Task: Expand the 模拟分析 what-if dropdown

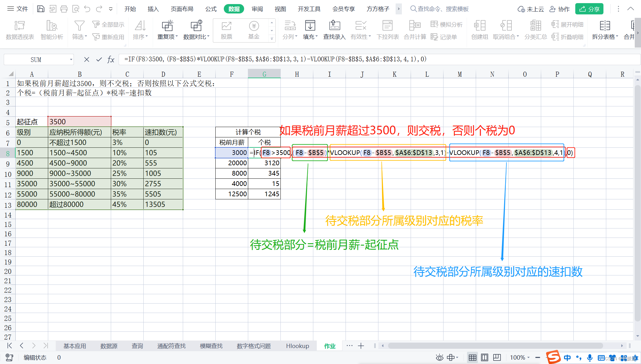Action: tap(447, 24)
